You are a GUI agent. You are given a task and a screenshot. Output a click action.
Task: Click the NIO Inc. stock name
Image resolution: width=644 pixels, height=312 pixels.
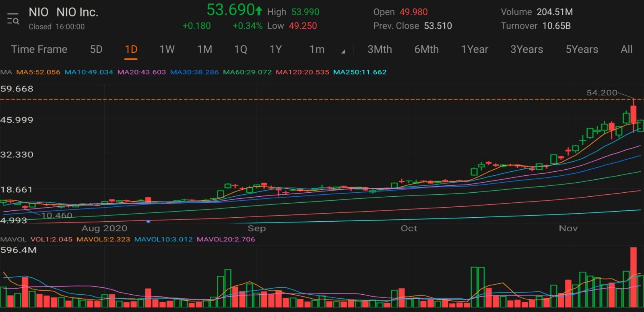(77, 12)
